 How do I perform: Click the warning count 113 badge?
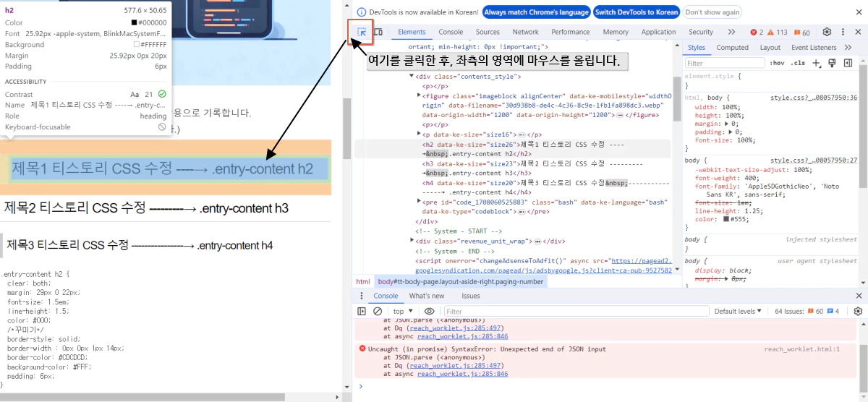click(x=777, y=33)
